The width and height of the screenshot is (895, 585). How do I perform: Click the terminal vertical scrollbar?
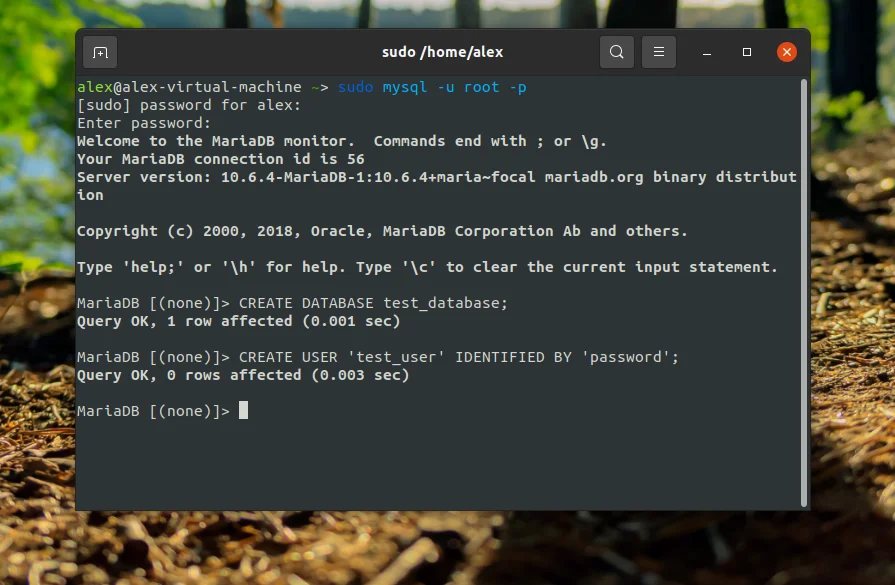click(x=804, y=292)
